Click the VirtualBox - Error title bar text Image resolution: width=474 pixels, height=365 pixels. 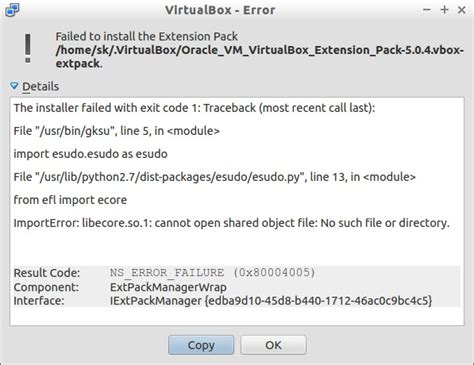click(220, 10)
